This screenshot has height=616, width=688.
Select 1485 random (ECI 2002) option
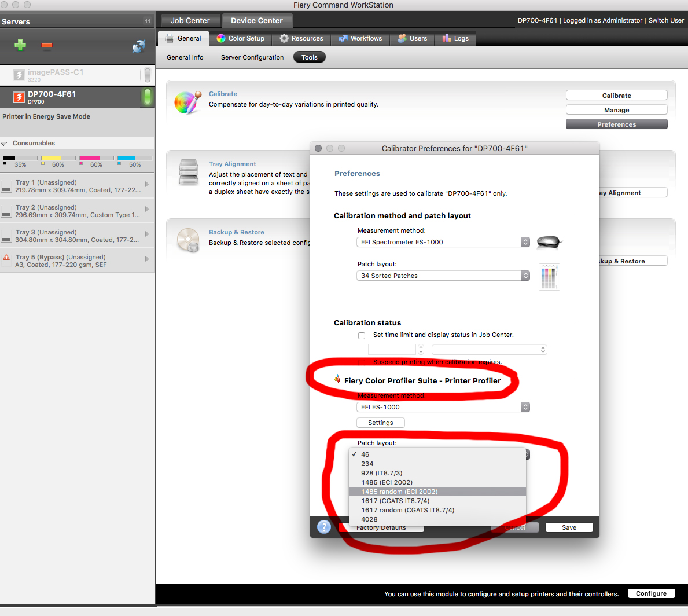tap(437, 492)
